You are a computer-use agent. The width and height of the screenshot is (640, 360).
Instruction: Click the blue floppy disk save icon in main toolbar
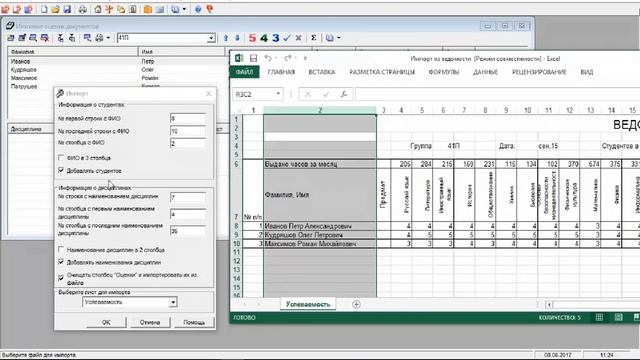67,9
